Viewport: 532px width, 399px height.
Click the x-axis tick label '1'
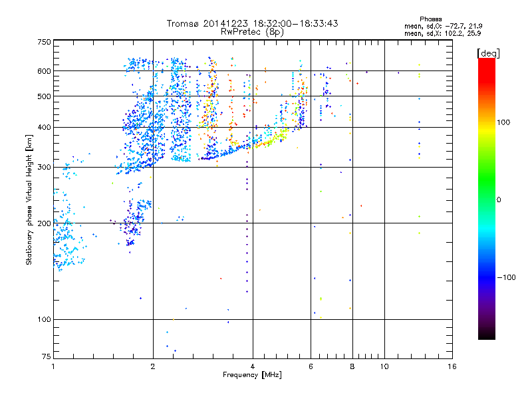point(53,366)
